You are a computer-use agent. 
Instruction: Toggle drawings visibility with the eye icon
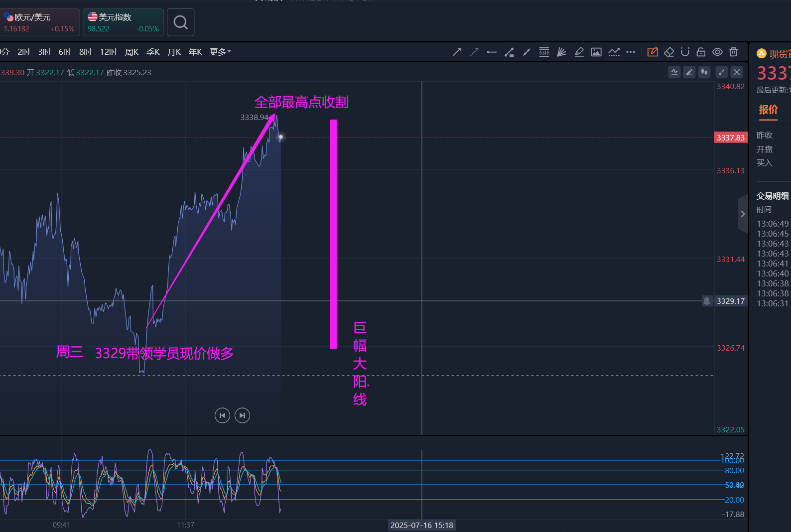click(x=717, y=52)
